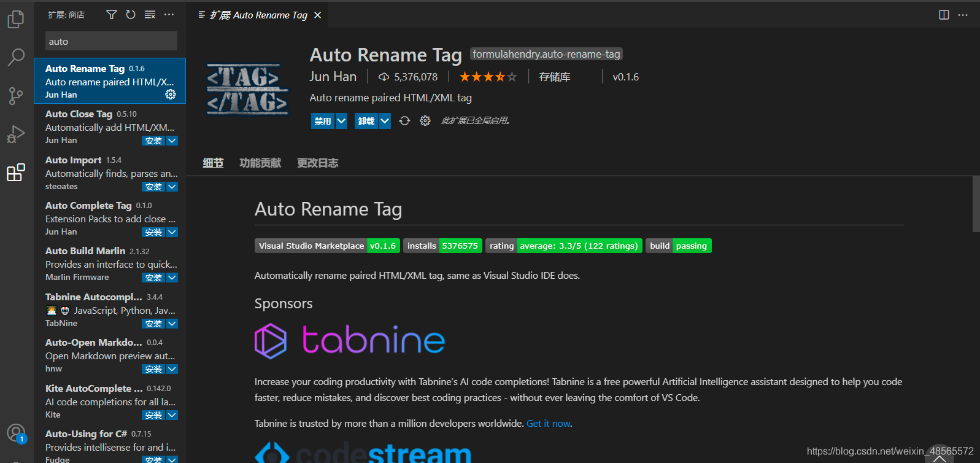This screenshot has width=980, height=463.
Task: Open the Accounts icon with badge
Action: point(16,434)
